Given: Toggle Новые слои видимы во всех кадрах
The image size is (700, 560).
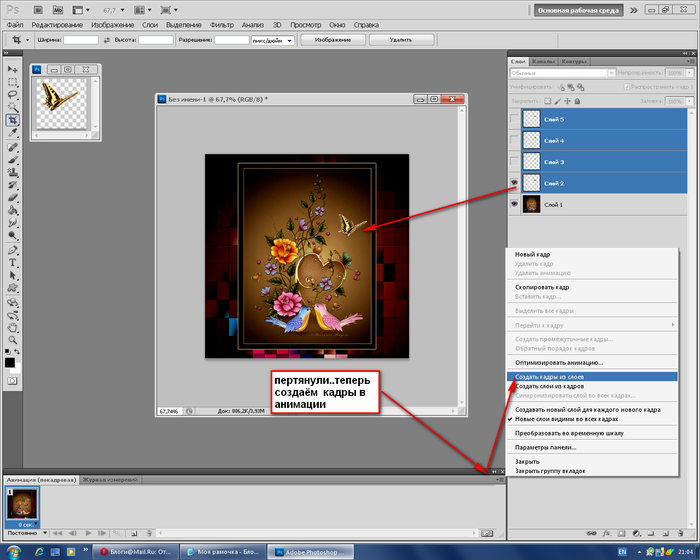Looking at the screenshot, I should click(567, 419).
